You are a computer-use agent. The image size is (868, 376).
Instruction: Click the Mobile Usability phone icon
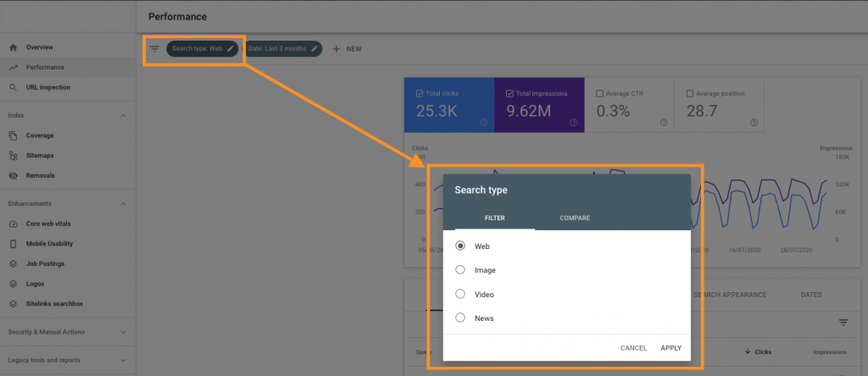pos(14,244)
